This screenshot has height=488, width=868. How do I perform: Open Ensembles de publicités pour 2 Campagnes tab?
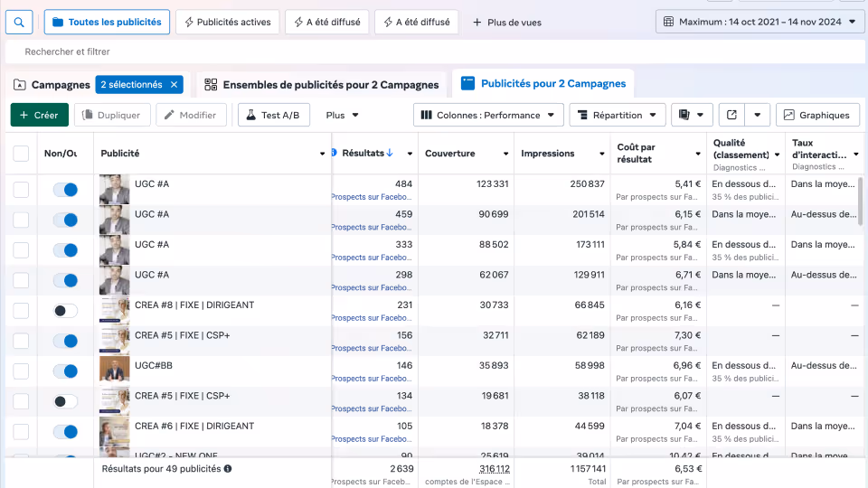point(321,85)
